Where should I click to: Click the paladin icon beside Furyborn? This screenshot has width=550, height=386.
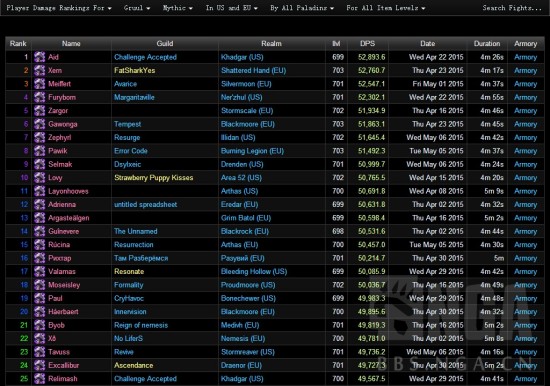pyautogui.click(x=40, y=97)
